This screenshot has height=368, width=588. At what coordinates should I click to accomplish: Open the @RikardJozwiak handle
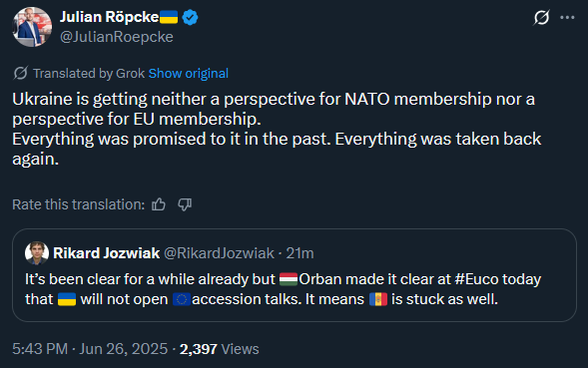tap(219, 253)
